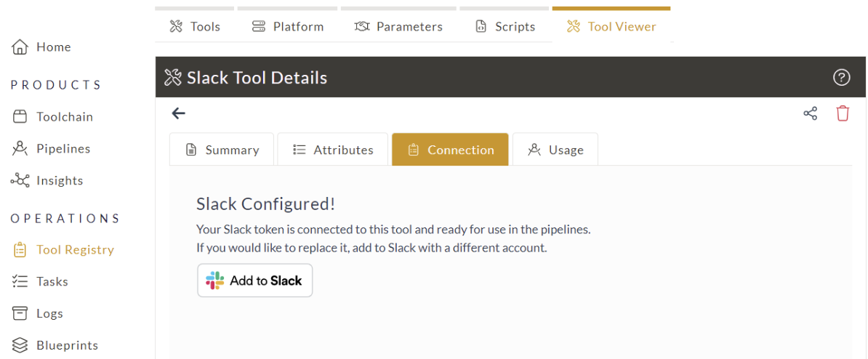Click the server icon on Platform tab

[259, 27]
